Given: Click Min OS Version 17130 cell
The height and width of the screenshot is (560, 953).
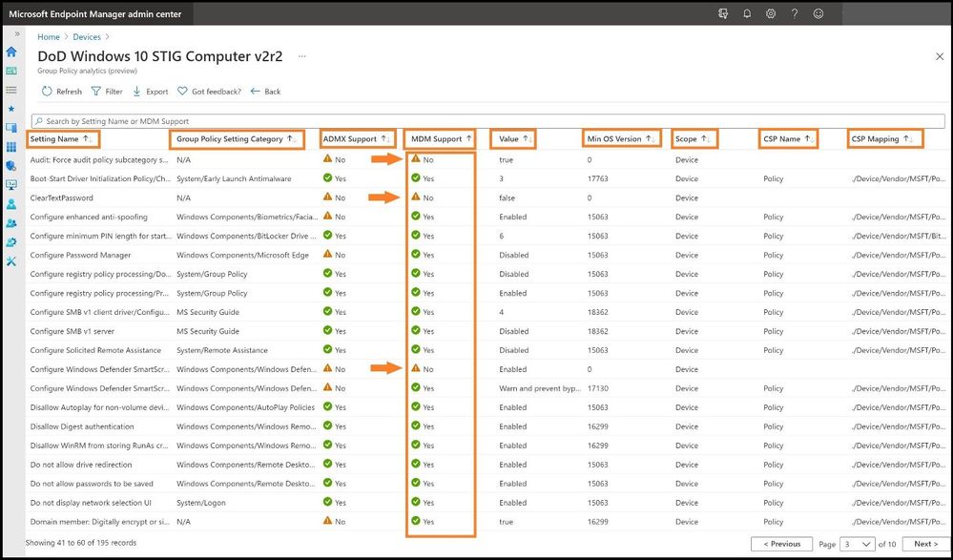Looking at the screenshot, I should (597, 388).
